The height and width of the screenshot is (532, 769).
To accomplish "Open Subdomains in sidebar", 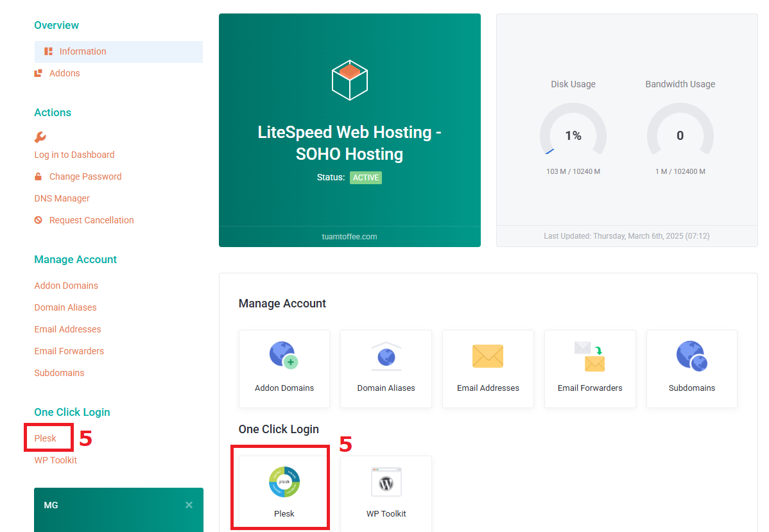I will pyautogui.click(x=59, y=373).
